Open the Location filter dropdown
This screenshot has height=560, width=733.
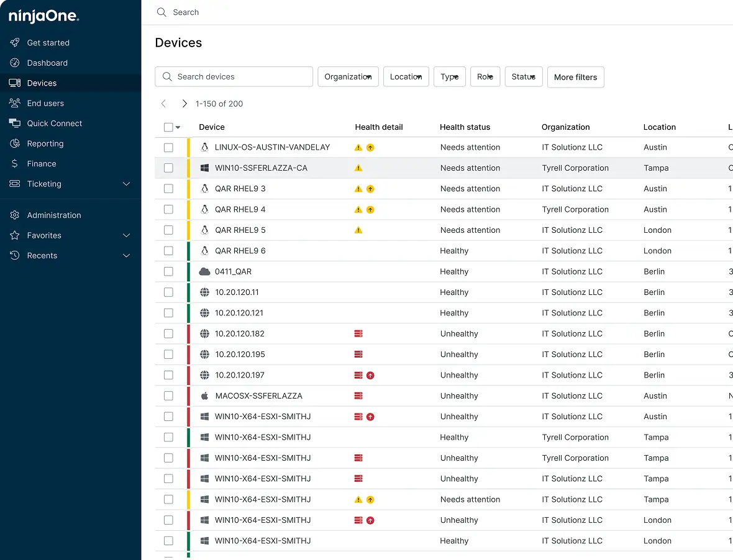pos(406,76)
